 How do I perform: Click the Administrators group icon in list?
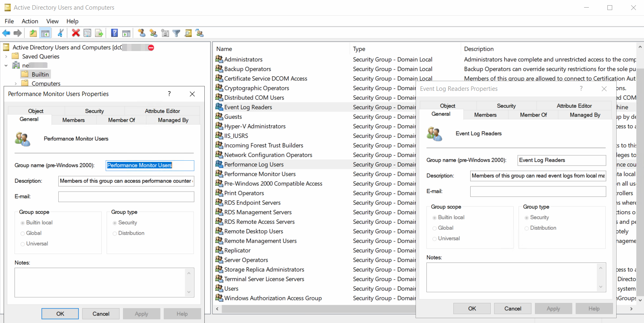coord(219,59)
